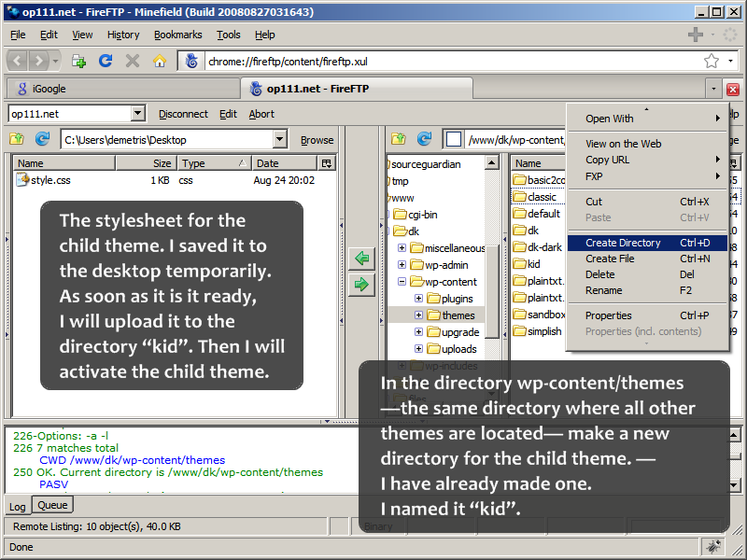Expand the uploads folder tree node
747x560 pixels.
[x=418, y=348]
